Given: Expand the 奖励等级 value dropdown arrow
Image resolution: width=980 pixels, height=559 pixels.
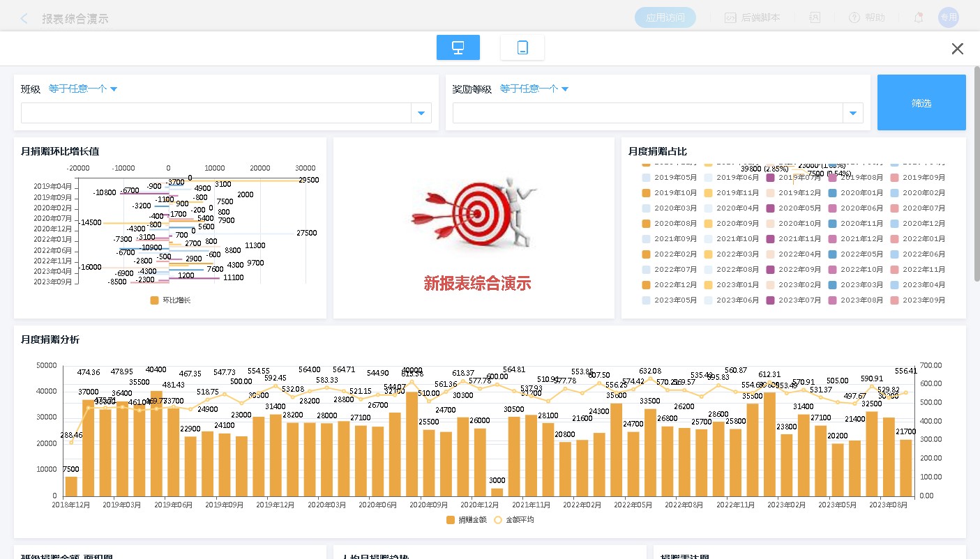Looking at the screenshot, I should [x=852, y=113].
